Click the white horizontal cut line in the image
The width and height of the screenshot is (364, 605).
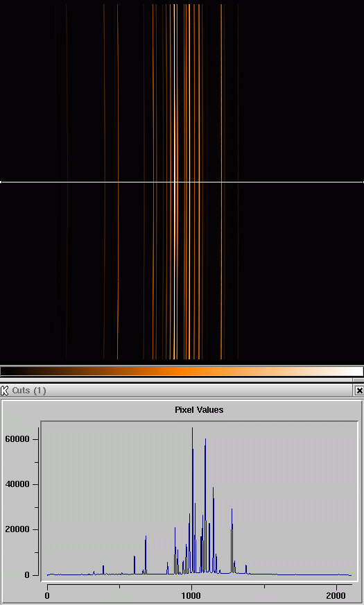point(182,182)
